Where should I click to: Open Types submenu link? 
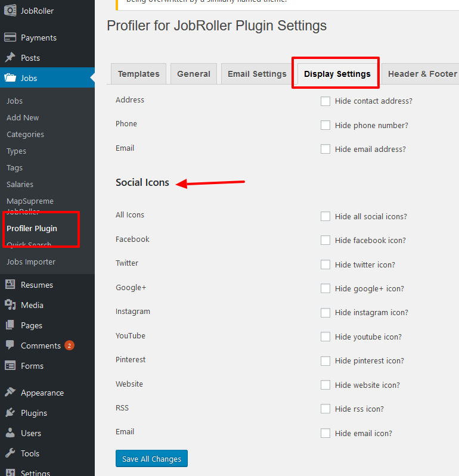coord(17,151)
